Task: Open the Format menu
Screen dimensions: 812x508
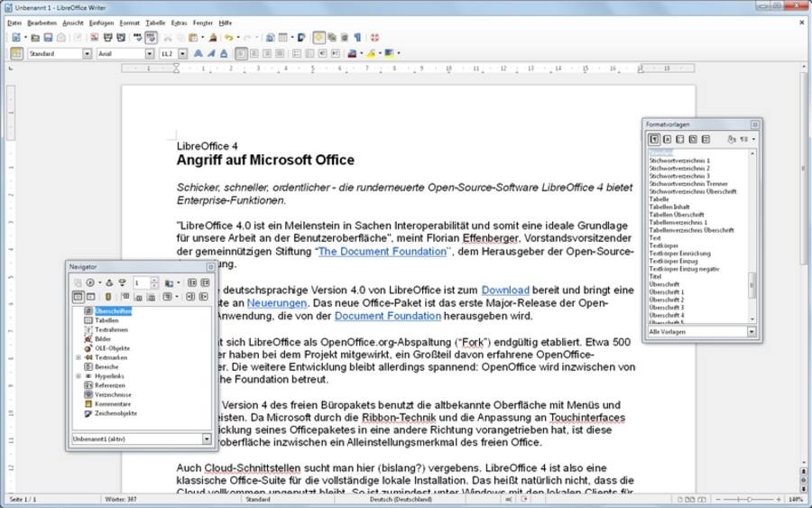Action: coord(129,23)
